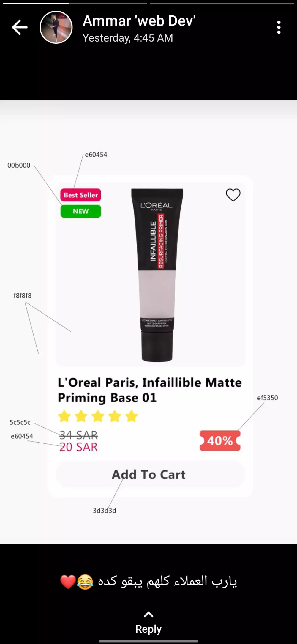This screenshot has height=644, width=297.
Task: Click the green NEW badge
Action: tap(81, 211)
